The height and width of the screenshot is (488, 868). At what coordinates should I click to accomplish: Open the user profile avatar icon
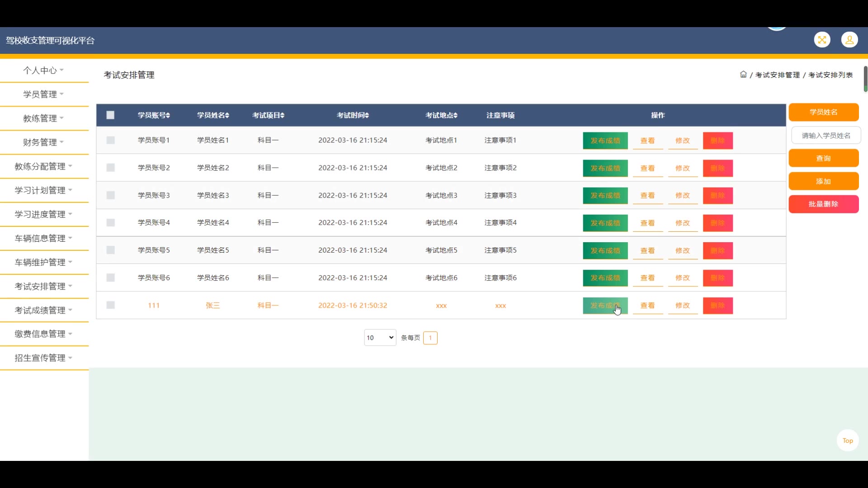click(849, 40)
